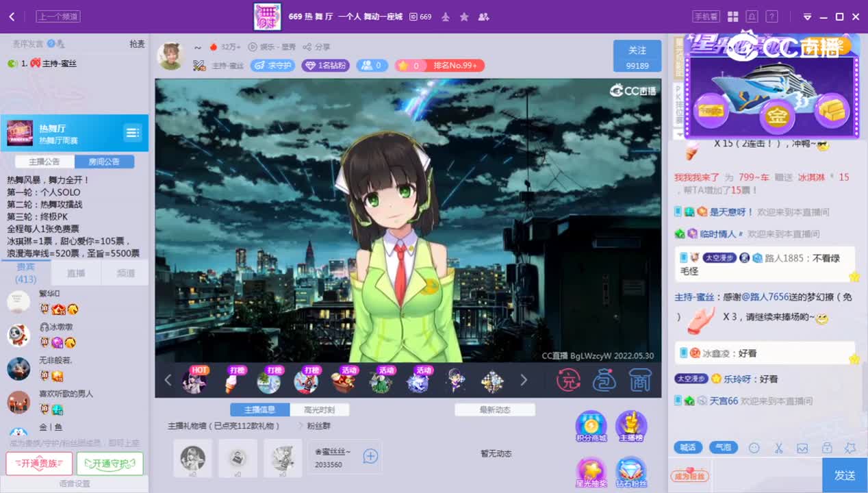Click the pin icon in chat toolbar
Viewport: 868px width, 493px height.
(x=850, y=448)
